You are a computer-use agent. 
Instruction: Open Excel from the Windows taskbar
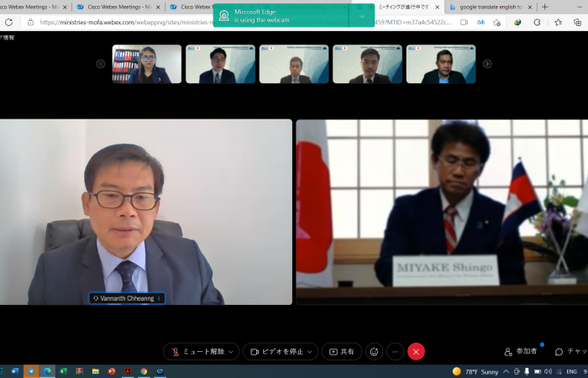(x=63, y=370)
